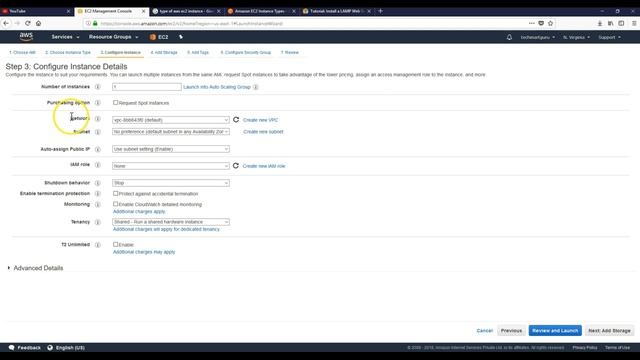Screen dimensions: 640x360
Task: Click Next: Add Storage button
Action: point(609,331)
